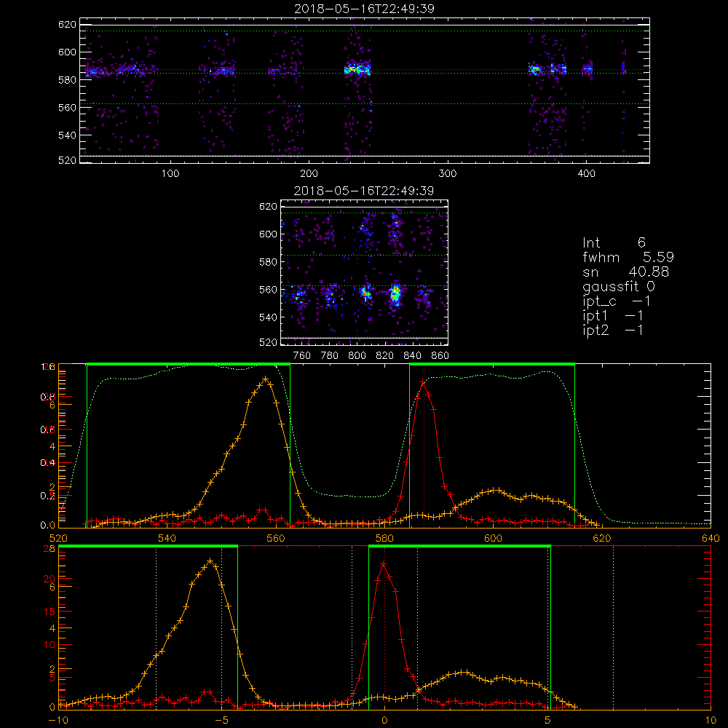Click secondary orange bump near 600 in upper plot
Screen dimensions: 728x728
(495, 490)
